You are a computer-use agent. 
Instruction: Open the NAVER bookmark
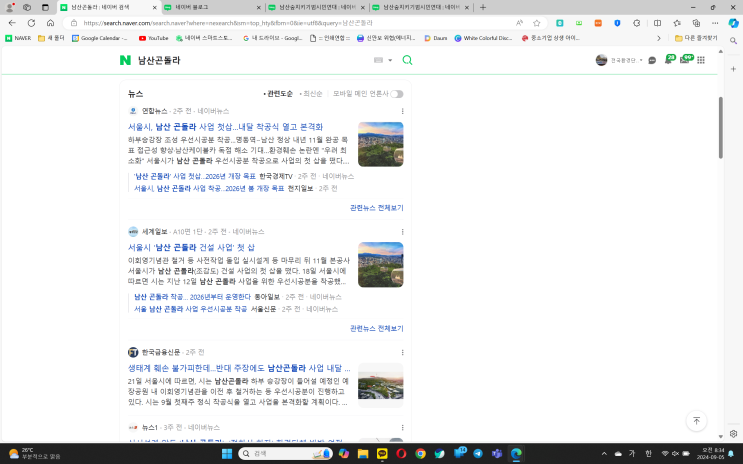[18, 38]
